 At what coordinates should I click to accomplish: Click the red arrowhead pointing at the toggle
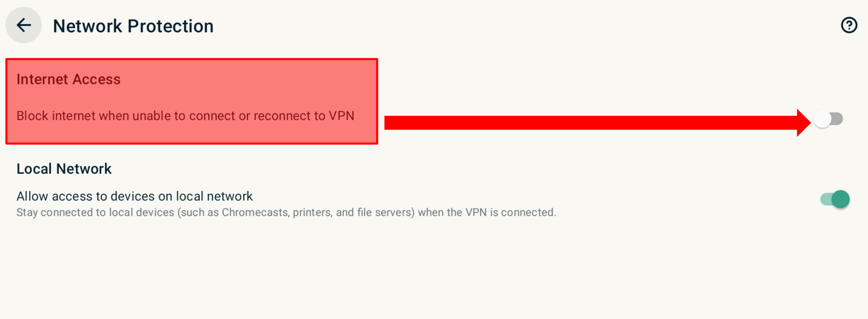(803, 123)
